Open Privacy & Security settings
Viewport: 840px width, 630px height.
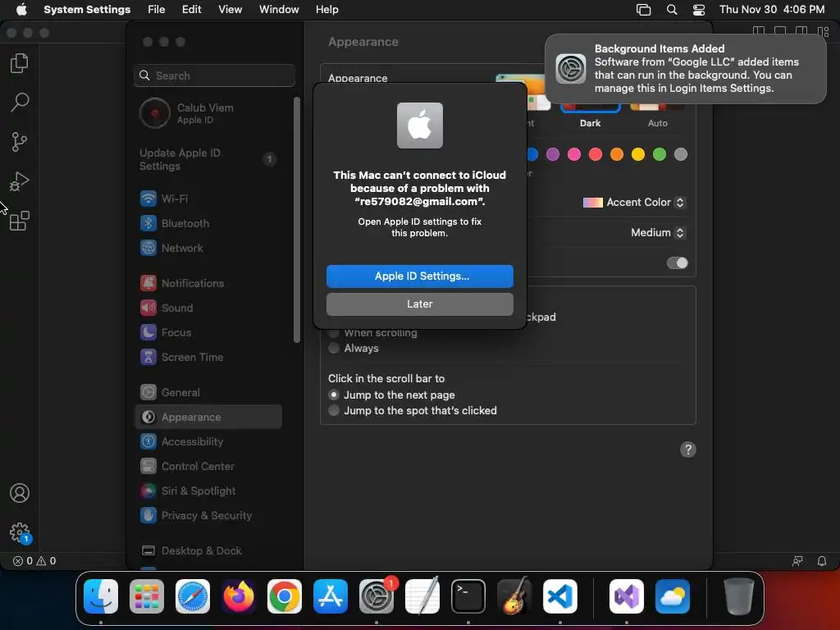point(208,516)
